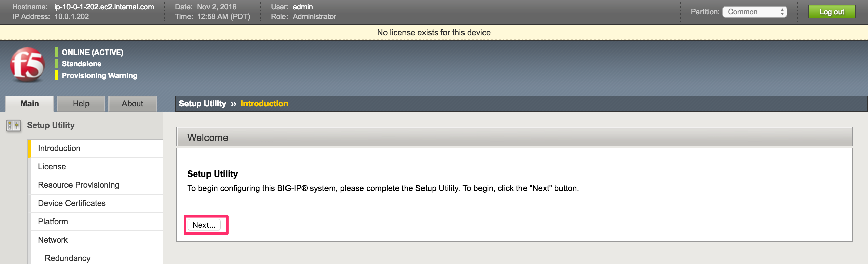Click the yellow Provisioning Warning indicator

click(x=57, y=75)
